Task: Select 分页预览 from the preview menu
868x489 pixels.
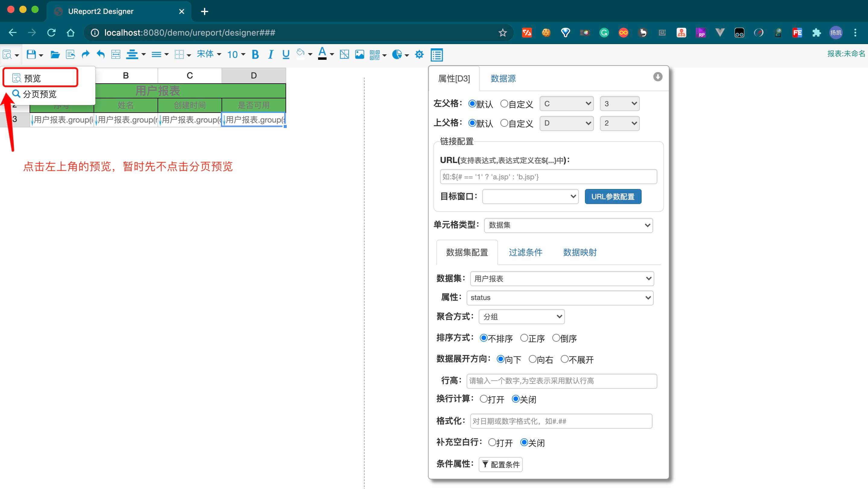Action: point(39,94)
